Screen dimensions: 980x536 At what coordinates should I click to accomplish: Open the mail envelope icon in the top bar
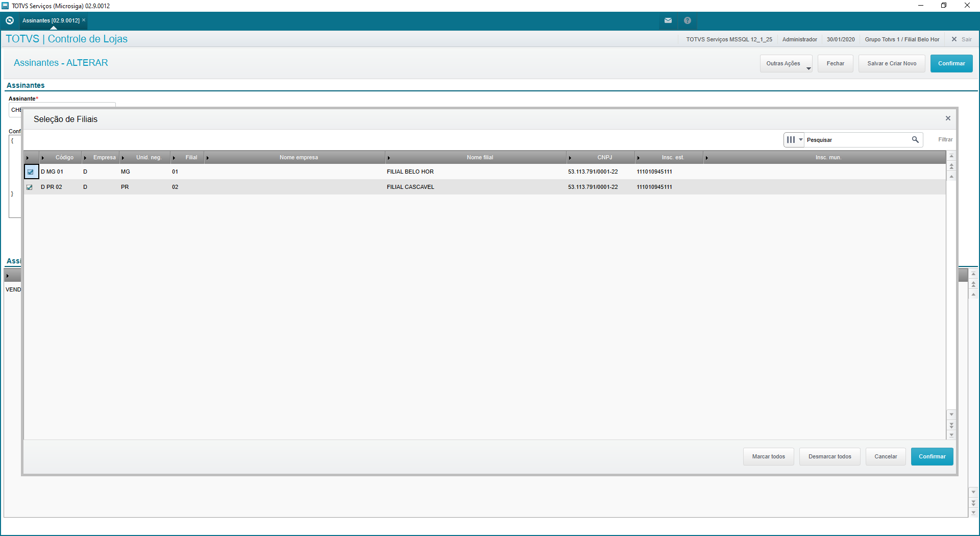coord(668,20)
